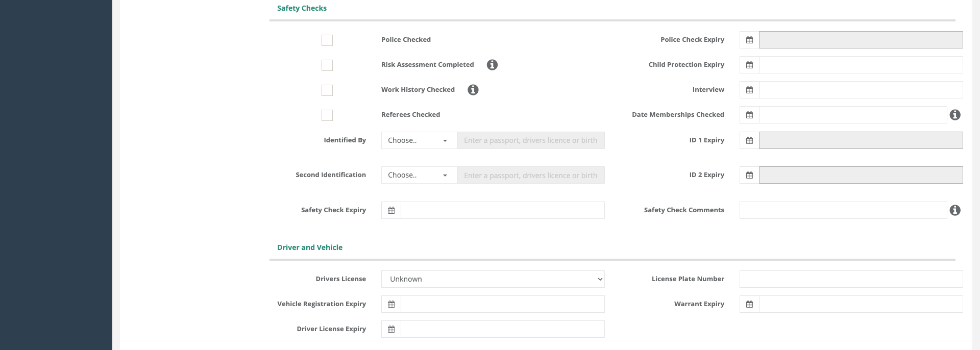Click the ID 1 Expiry field

tap(861, 140)
